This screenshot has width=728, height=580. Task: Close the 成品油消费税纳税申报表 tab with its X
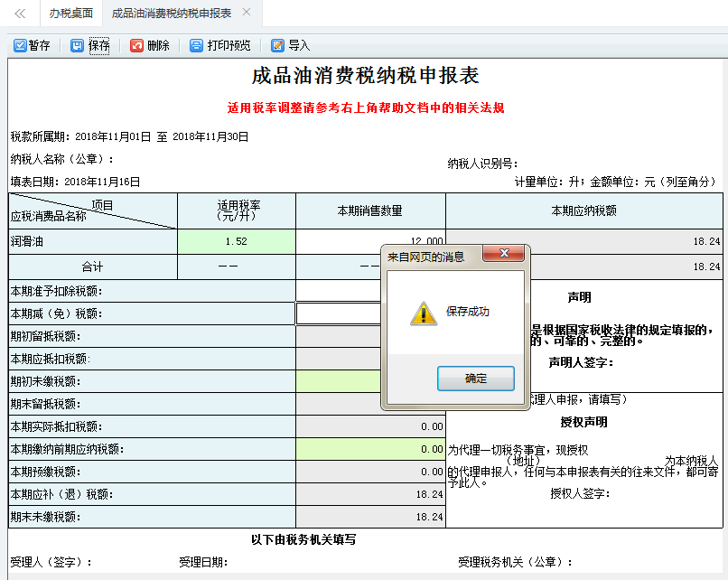point(247,13)
